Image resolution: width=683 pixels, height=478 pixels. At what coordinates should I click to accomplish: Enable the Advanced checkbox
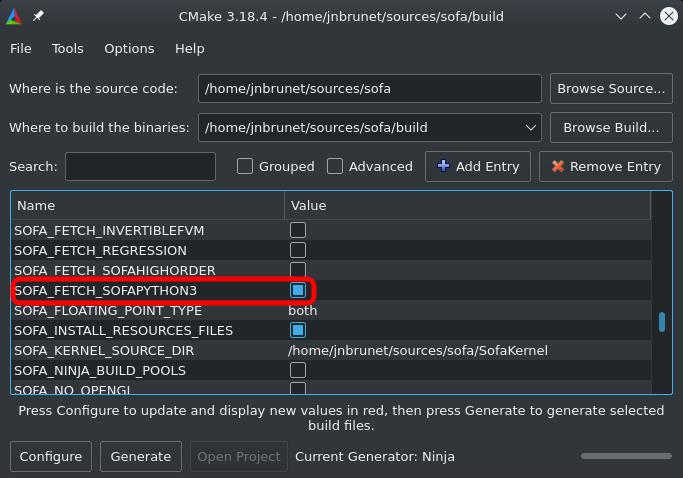pyautogui.click(x=335, y=166)
